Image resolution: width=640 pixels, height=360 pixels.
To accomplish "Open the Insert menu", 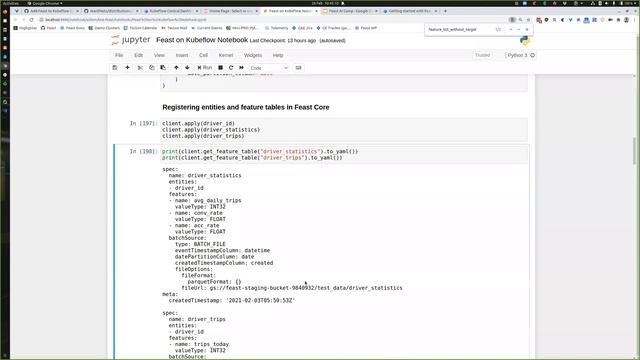I will (x=182, y=55).
